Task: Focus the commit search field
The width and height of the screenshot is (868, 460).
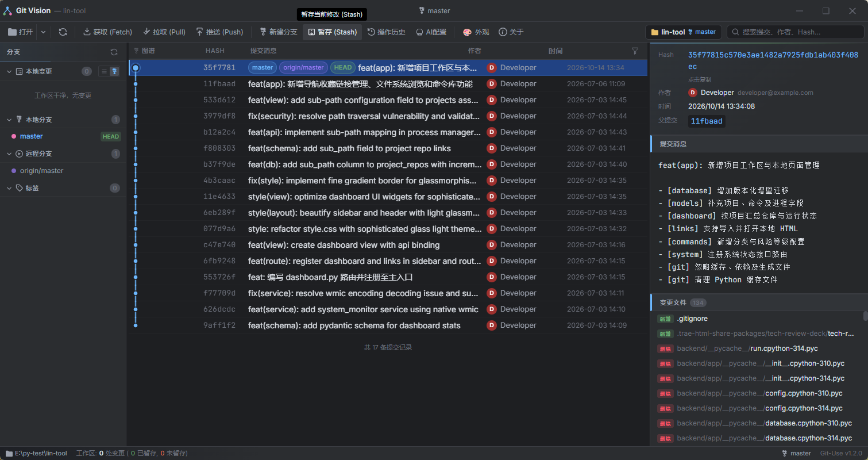Action: 794,32
